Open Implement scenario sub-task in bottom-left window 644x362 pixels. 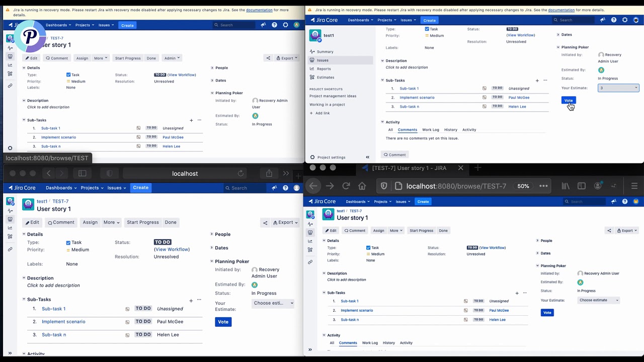[x=63, y=322]
